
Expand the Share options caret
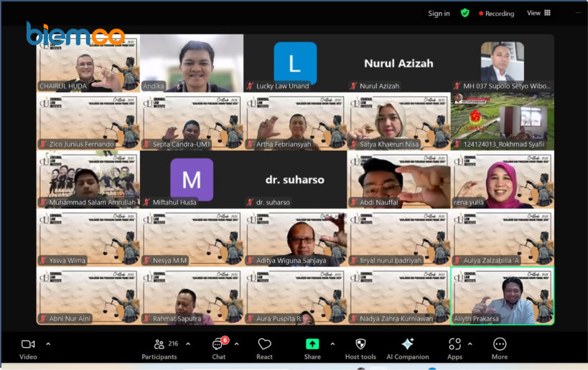tap(332, 343)
